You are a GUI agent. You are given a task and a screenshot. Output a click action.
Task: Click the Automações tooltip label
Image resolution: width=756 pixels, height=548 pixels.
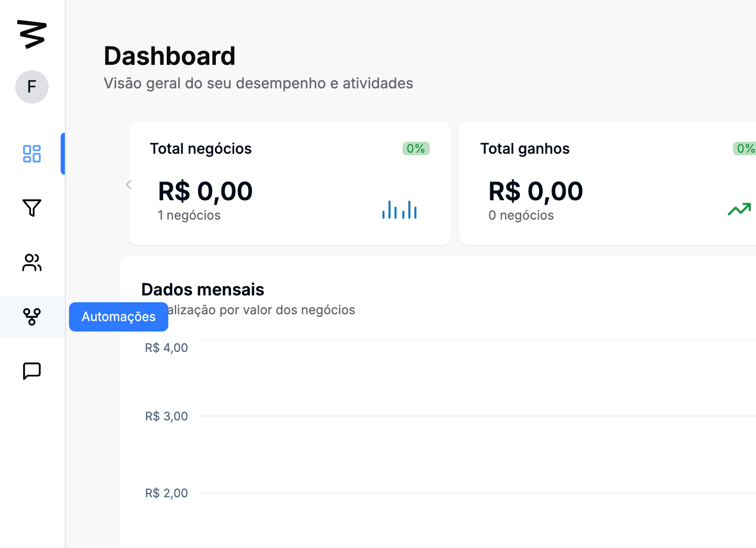[119, 317]
